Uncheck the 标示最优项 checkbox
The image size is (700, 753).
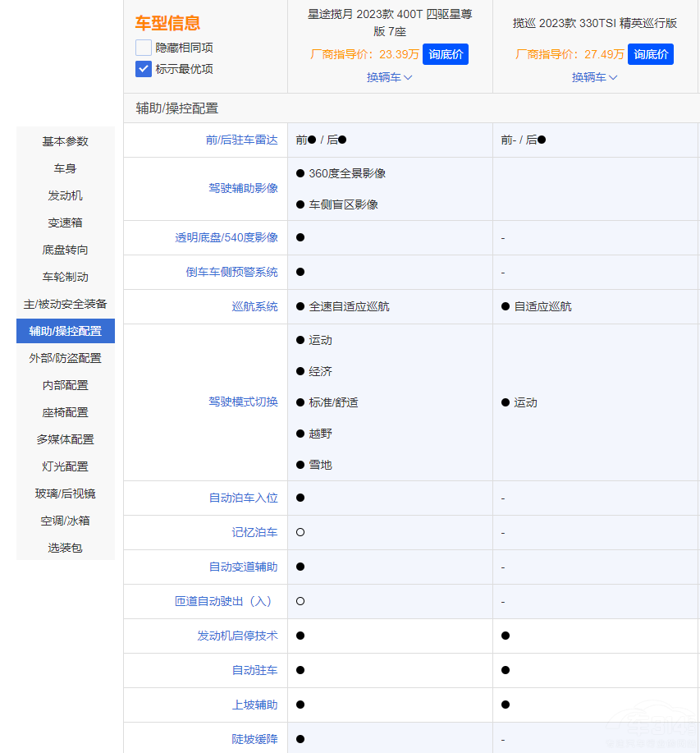(144, 69)
